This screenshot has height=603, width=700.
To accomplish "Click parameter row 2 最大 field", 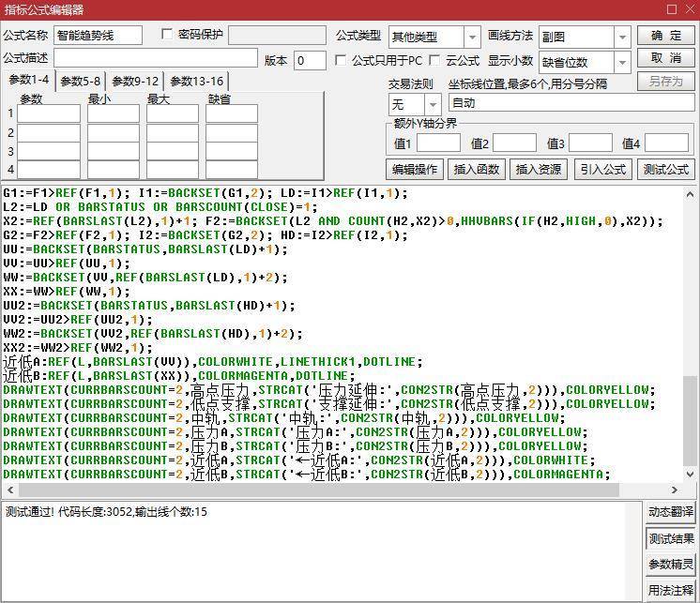I will click(173, 133).
